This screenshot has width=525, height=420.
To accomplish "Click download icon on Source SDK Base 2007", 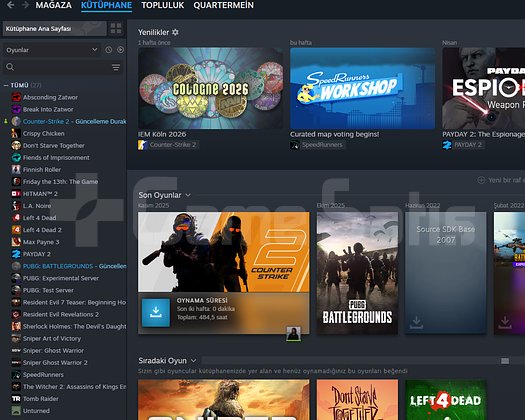I will (416, 322).
